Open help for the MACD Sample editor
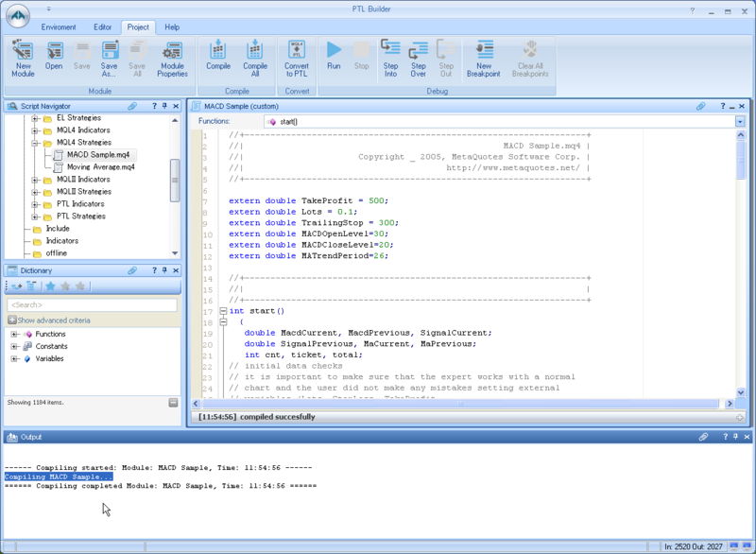 (723, 106)
